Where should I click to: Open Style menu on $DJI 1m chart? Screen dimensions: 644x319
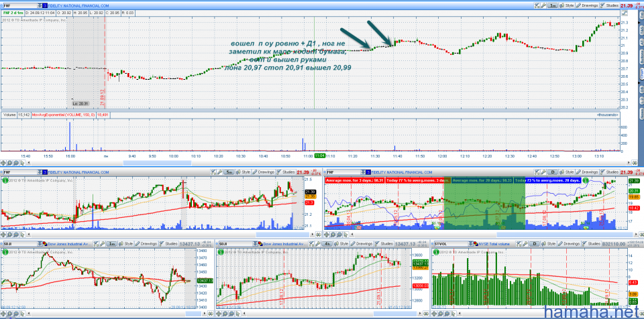click(x=126, y=244)
